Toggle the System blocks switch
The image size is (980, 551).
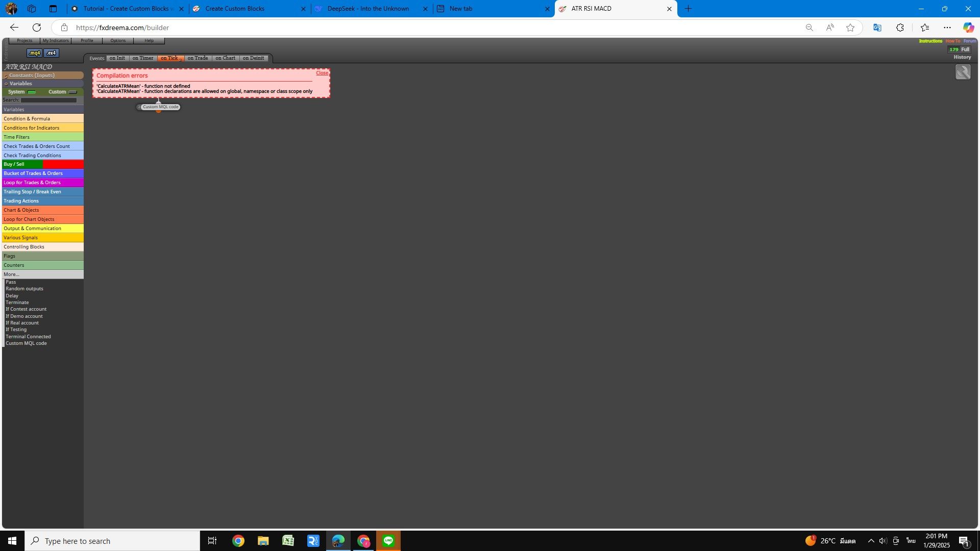coord(32,92)
